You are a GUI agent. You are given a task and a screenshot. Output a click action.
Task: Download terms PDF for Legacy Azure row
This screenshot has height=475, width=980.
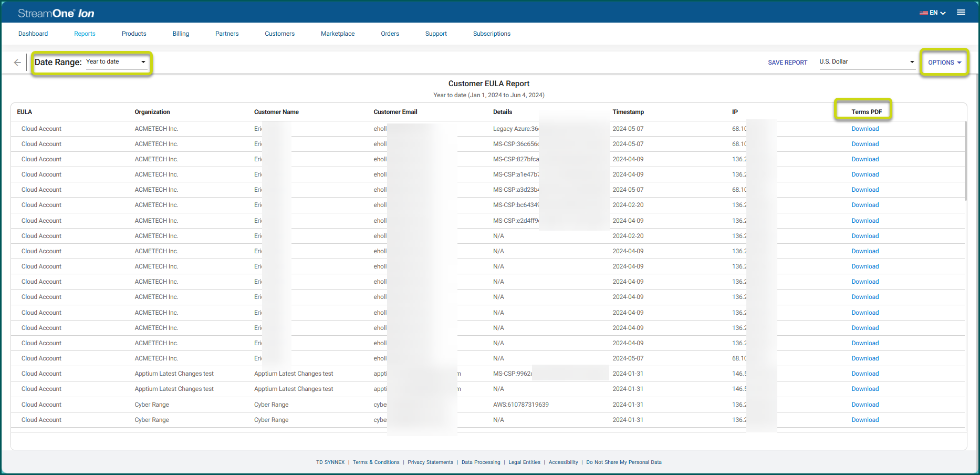point(865,129)
